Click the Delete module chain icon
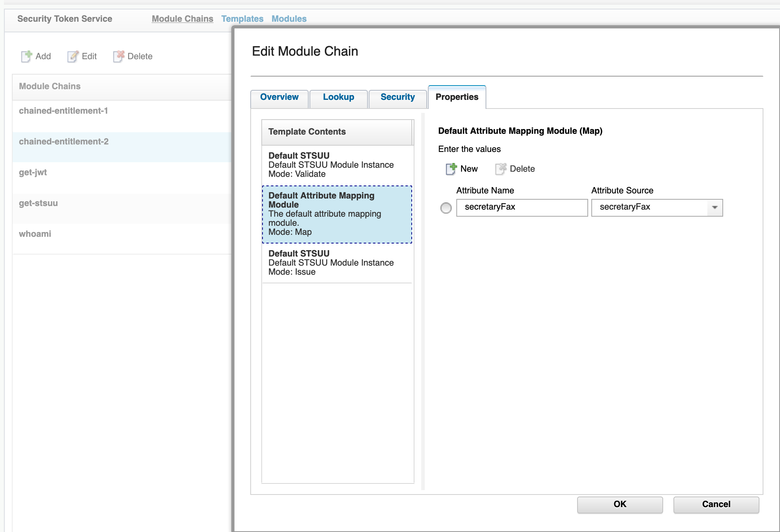 119,56
